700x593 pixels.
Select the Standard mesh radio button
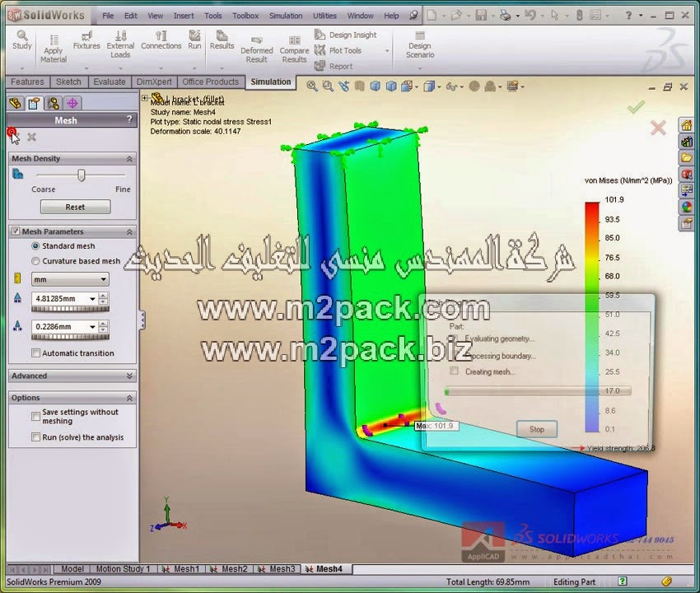pyautogui.click(x=35, y=246)
